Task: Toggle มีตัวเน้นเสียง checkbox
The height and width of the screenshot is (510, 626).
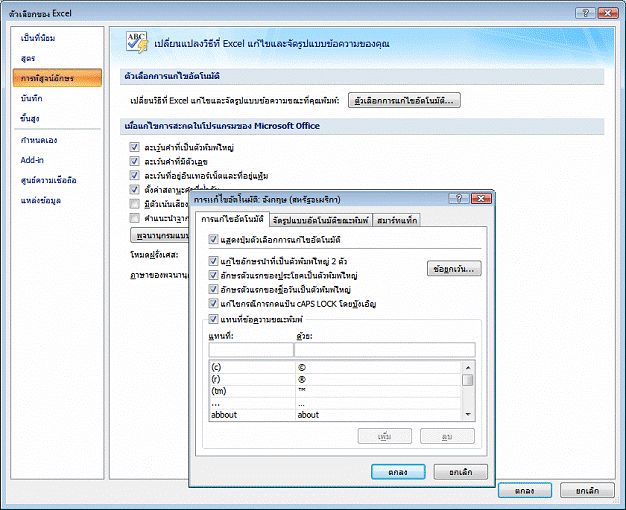Action: 135,204
